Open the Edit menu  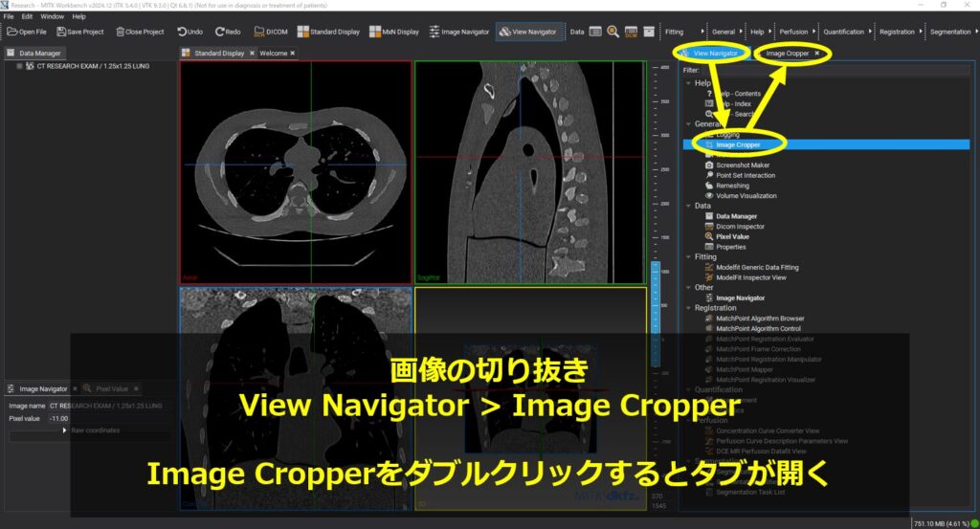pyautogui.click(x=27, y=17)
